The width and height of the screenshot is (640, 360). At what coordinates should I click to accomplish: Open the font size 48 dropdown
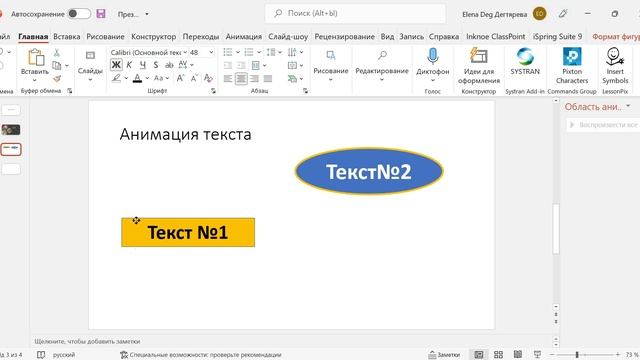(x=211, y=52)
